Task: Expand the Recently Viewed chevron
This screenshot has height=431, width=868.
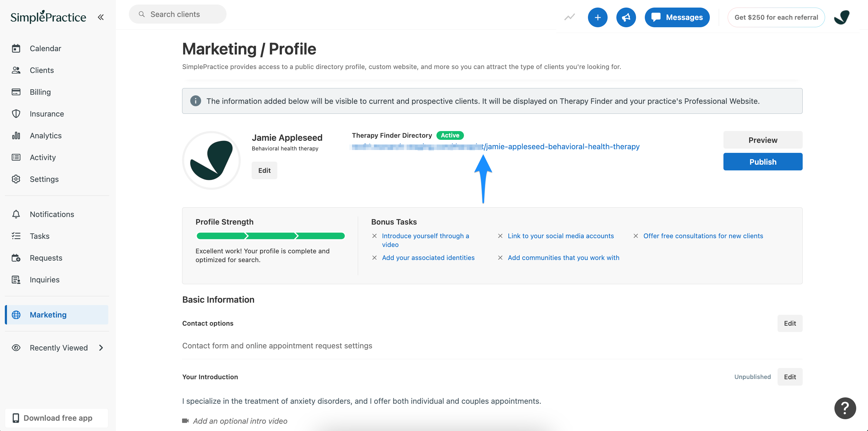Action: [x=101, y=348]
